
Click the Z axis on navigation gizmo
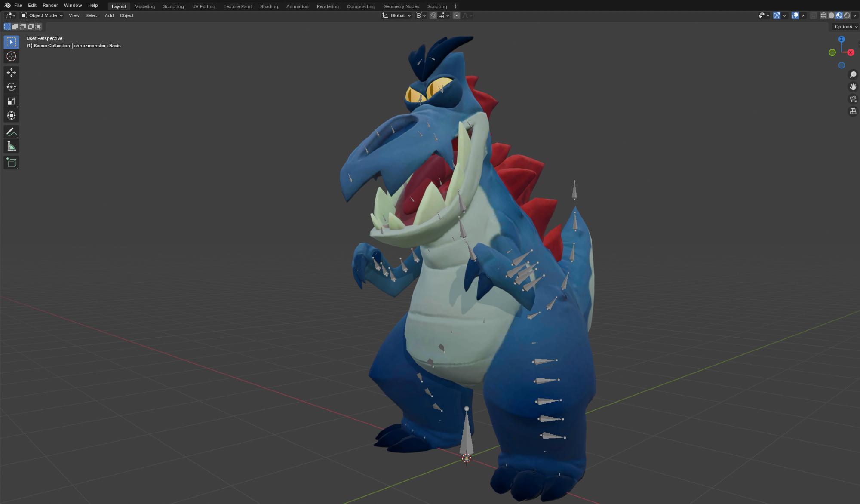tap(842, 39)
